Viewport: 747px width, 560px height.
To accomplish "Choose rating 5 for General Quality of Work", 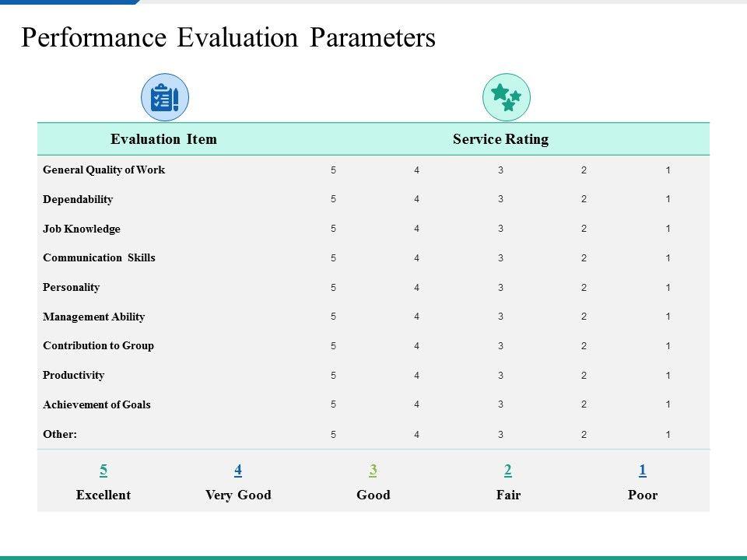I will (x=334, y=170).
